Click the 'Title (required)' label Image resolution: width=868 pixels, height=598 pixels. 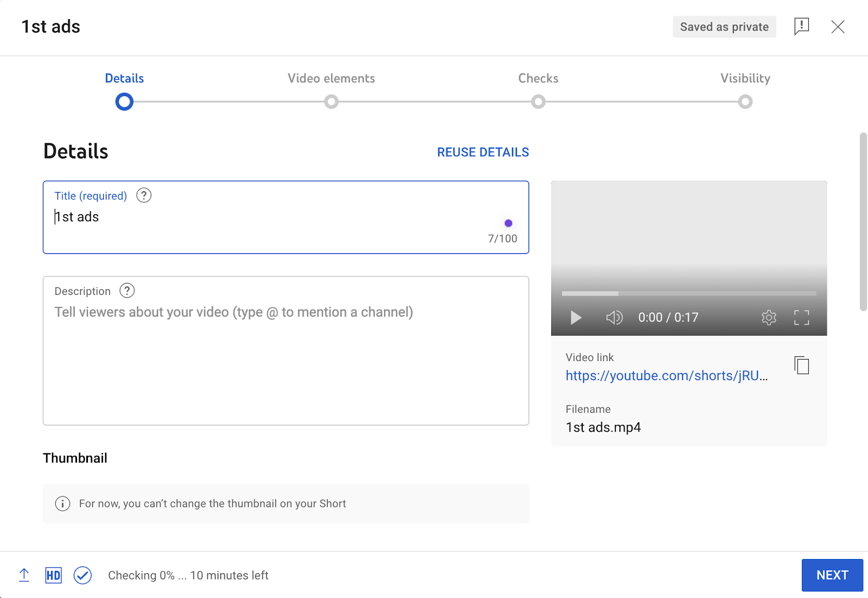click(91, 196)
